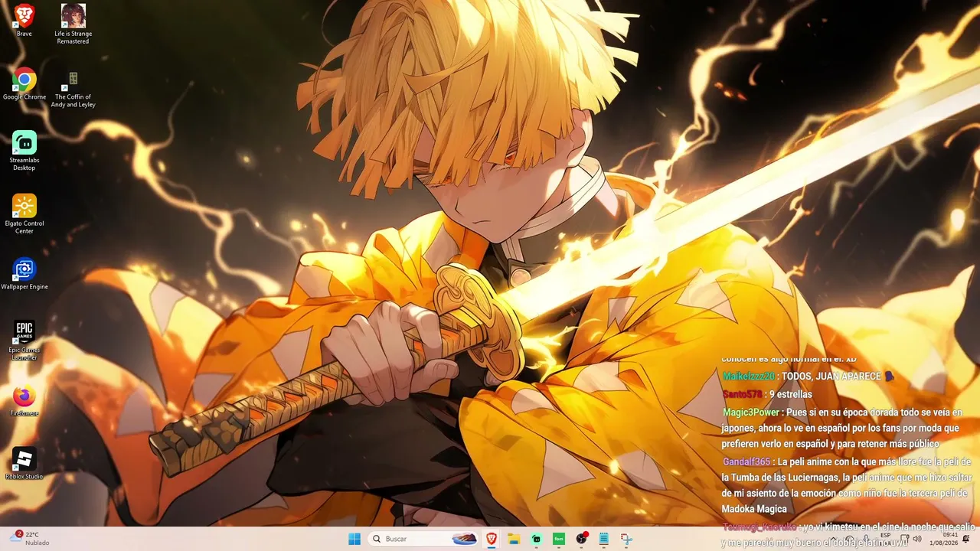Open the green 'fom' taskbar app
Viewport: 980px width, 551px height.
click(559, 539)
